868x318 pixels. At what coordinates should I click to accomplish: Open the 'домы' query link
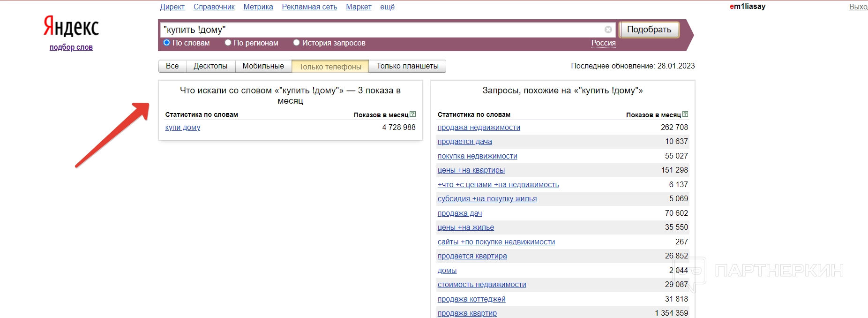coord(447,271)
